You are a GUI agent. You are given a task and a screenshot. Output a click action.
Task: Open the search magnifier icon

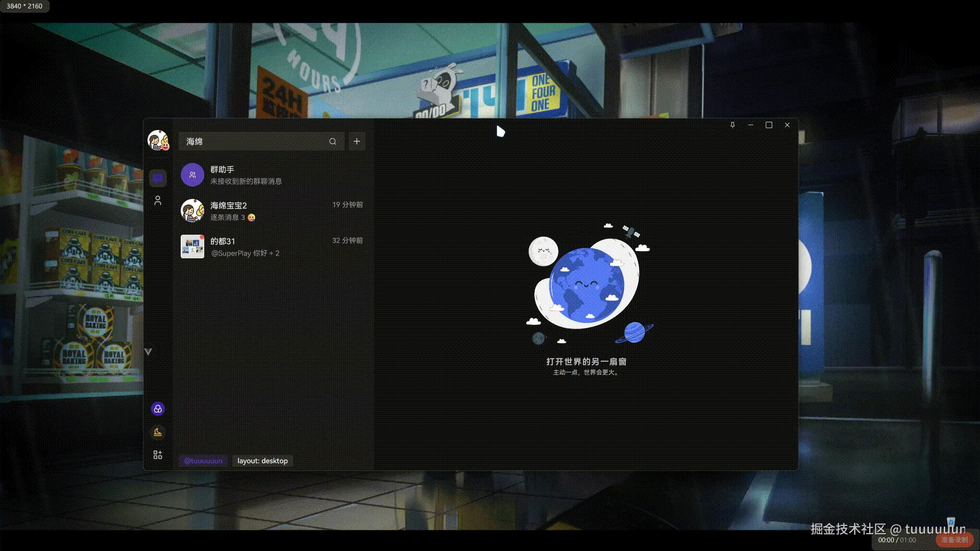tap(332, 141)
